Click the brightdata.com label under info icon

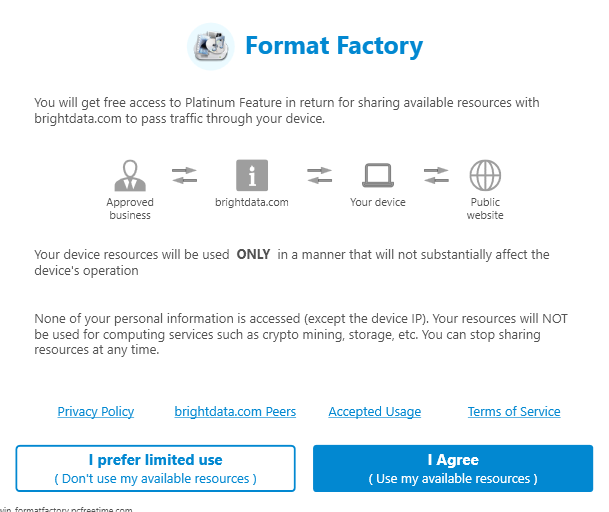[x=252, y=202]
